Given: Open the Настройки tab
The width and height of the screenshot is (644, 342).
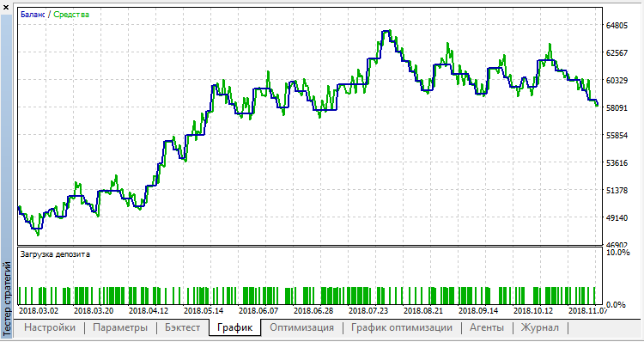Looking at the screenshot, I should click(x=50, y=327).
